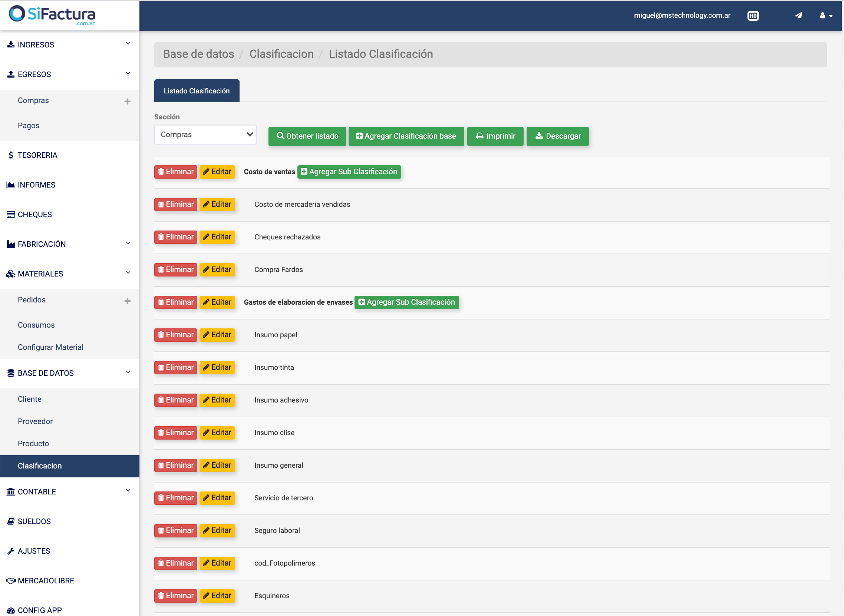
Task: Open Proveedor in the sidebar menu
Action: (x=35, y=421)
